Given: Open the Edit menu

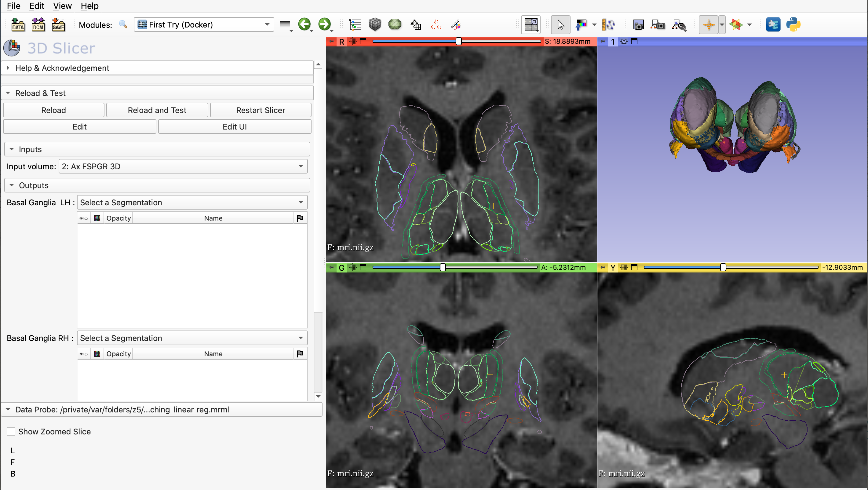Looking at the screenshot, I should 36,6.
